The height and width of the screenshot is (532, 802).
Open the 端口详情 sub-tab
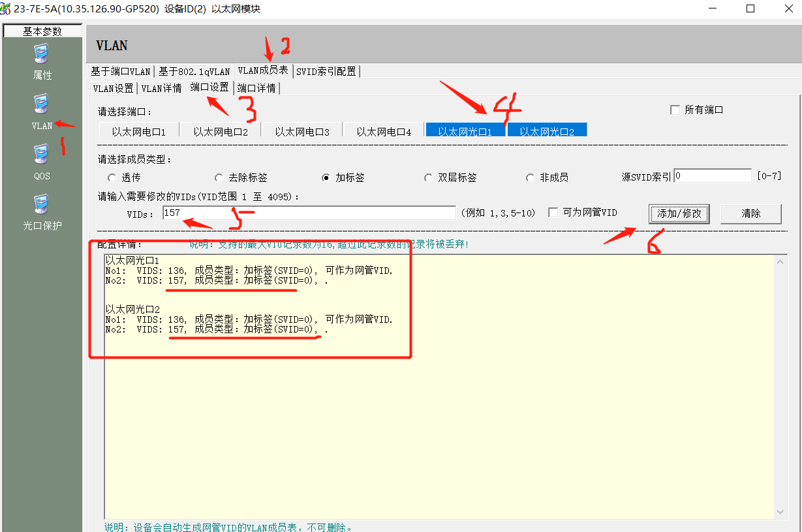coord(256,88)
